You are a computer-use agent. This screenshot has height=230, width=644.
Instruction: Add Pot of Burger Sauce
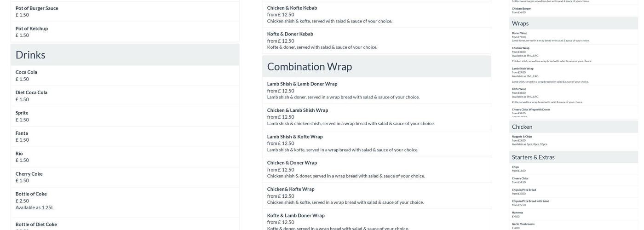(125, 11)
